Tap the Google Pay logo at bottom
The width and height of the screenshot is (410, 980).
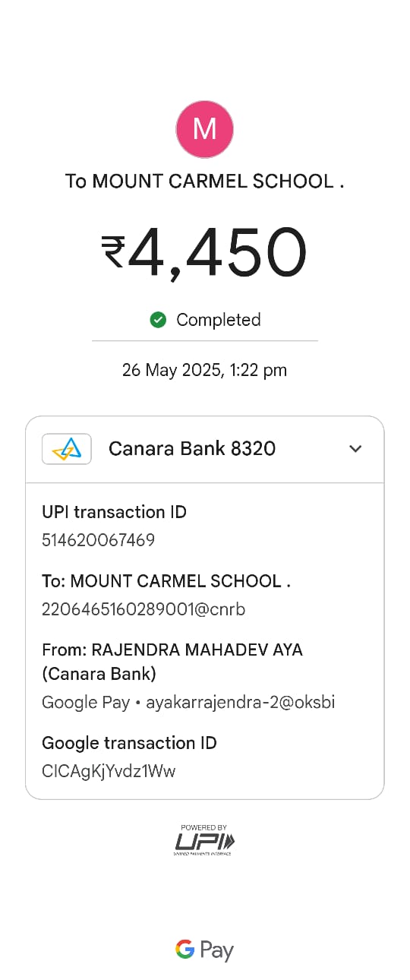[x=205, y=950]
